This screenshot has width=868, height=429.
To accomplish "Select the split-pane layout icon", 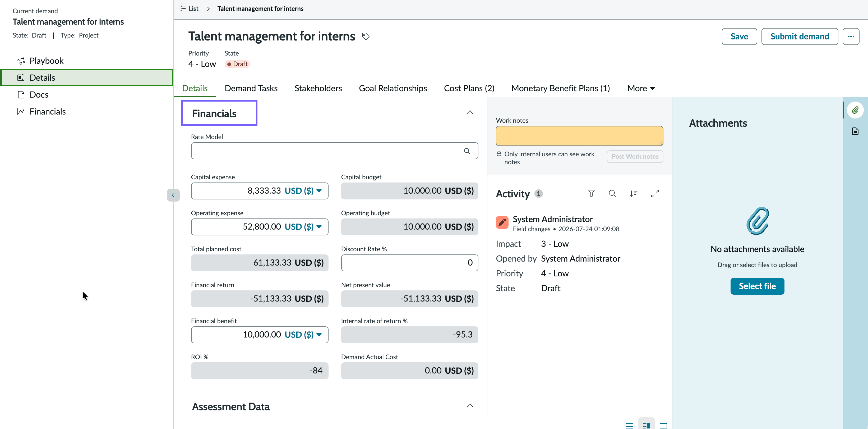I will (x=646, y=425).
